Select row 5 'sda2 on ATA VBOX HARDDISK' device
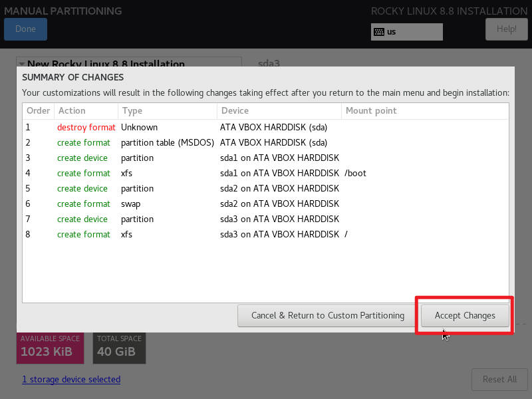Image resolution: width=532 pixels, height=399 pixels. pos(279,189)
